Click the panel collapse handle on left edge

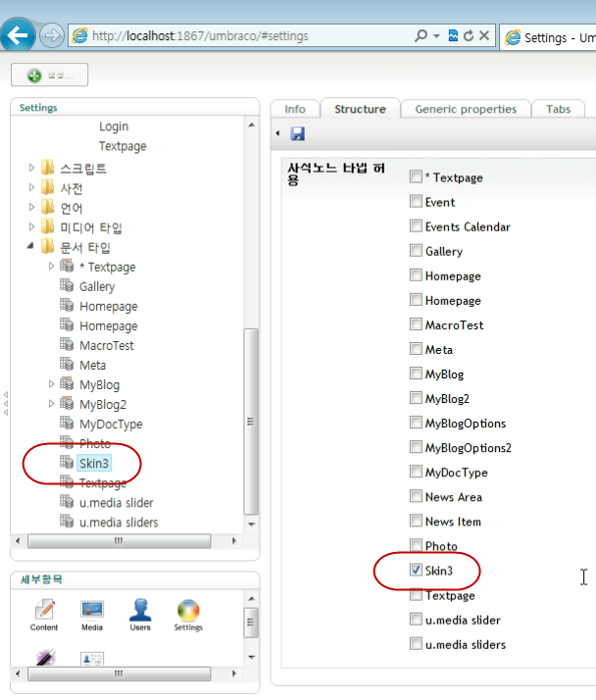click(5, 403)
